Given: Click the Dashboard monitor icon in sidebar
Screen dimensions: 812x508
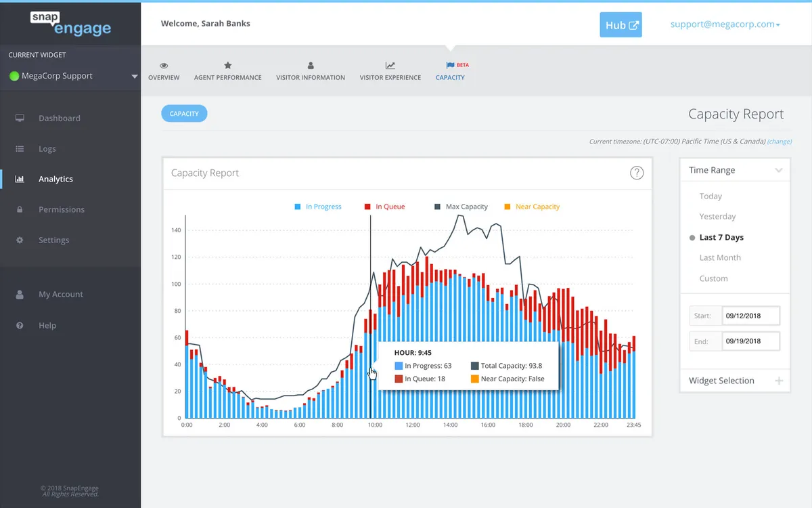Looking at the screenshot, I should click(20, 119).
